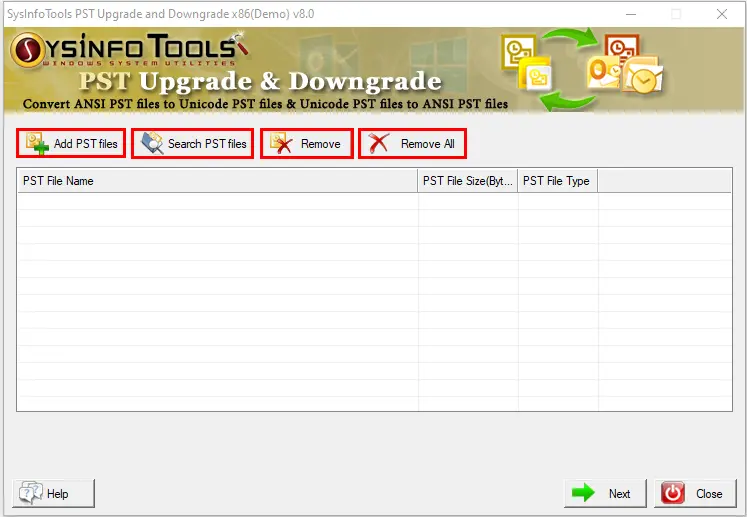Click Remove All to clear the list

(x=412, y=143)
